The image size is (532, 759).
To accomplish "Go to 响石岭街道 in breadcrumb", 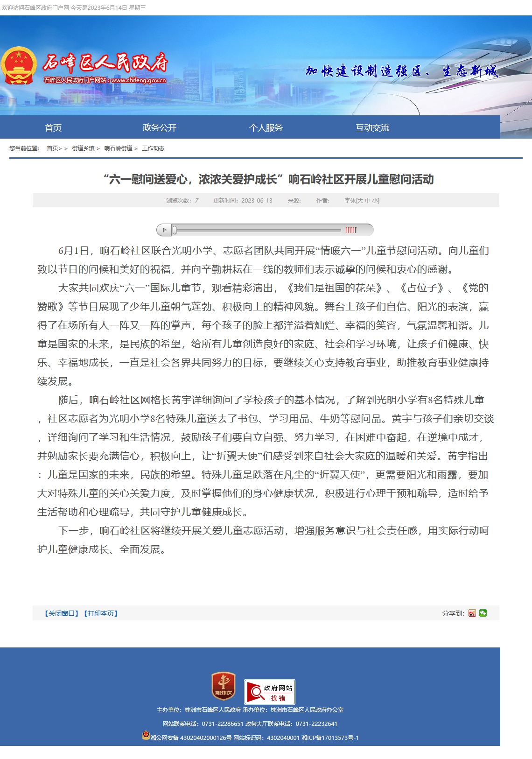I will click(118, 148).
